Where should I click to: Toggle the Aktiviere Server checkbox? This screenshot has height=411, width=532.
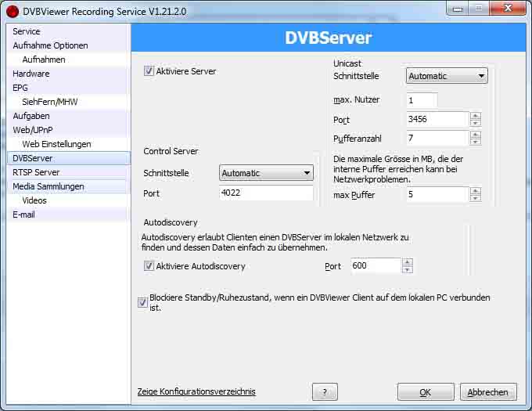pyautogui.click(x=149, y=71)
